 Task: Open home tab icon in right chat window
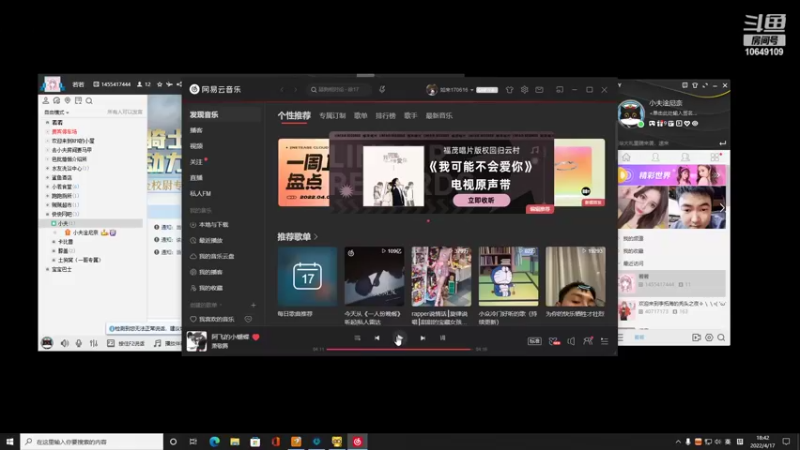[626, 157]
